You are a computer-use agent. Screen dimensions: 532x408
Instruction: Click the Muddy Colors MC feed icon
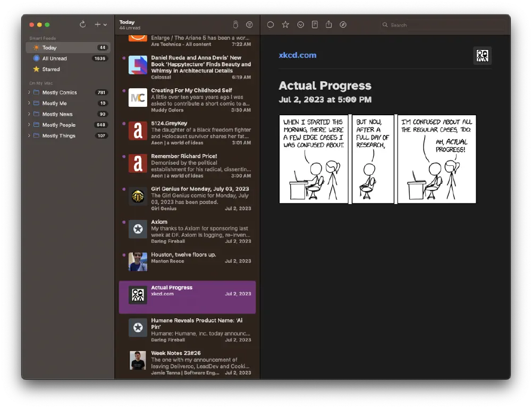click(x=138, y=98)
